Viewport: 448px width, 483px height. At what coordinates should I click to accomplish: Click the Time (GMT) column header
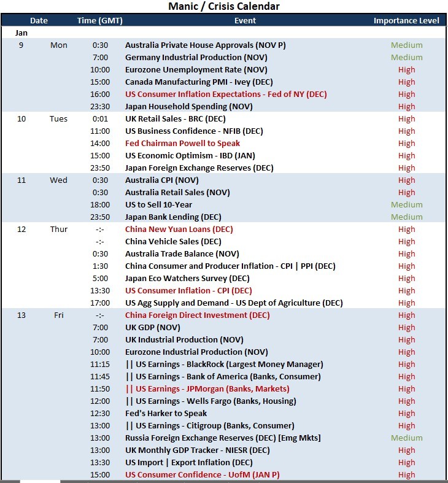click(100, 21)
